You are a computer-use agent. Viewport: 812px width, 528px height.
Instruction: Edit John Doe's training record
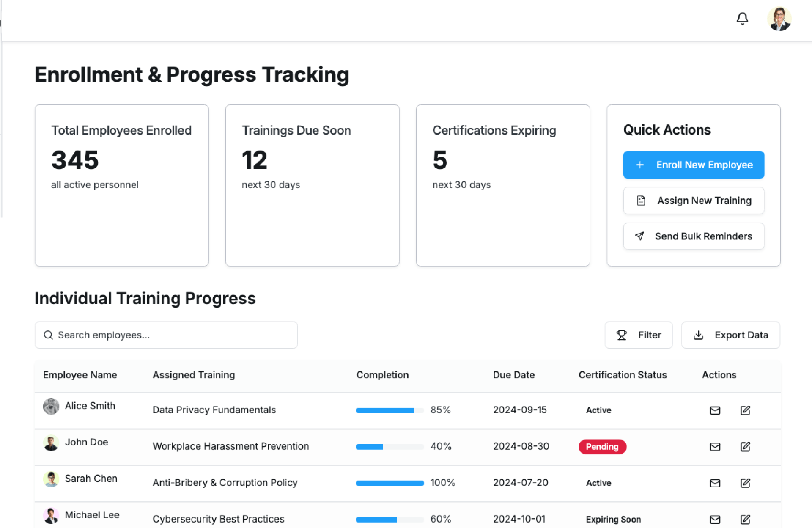coord(745,447)
